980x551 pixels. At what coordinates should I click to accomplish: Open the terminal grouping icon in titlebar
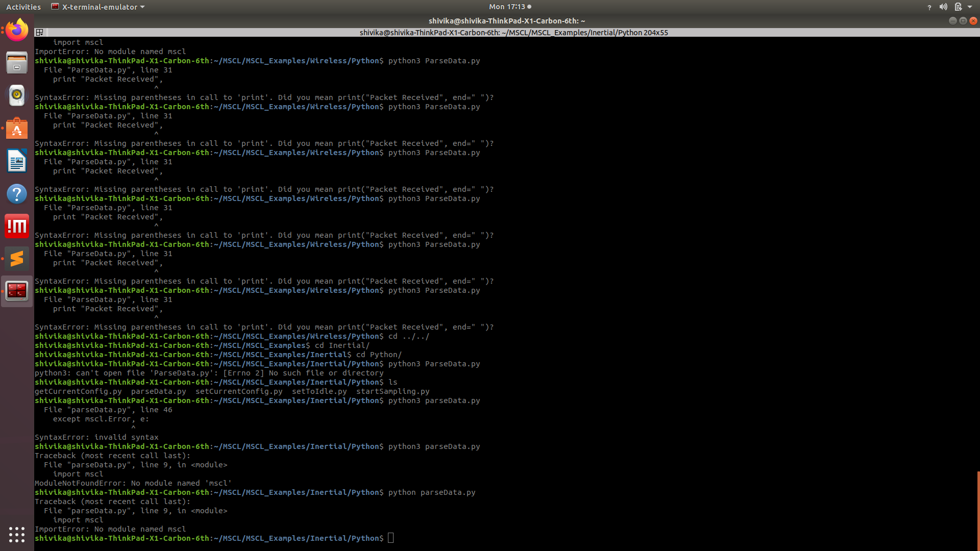(x=39, y=32)
